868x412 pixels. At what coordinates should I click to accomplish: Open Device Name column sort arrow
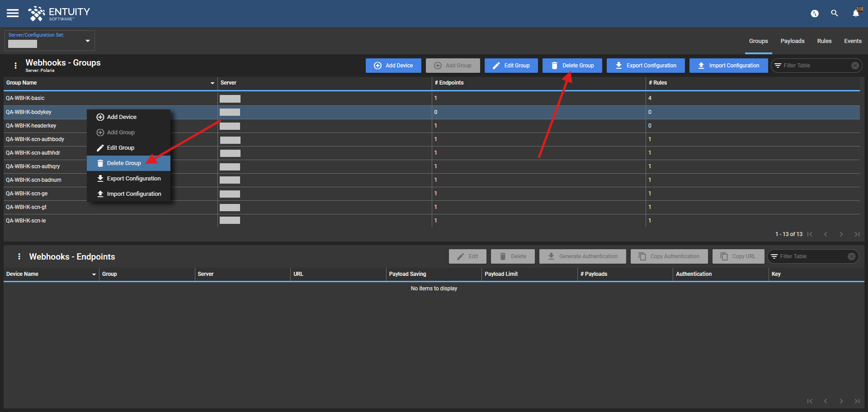pyautogui.click(x=94, y=275)
